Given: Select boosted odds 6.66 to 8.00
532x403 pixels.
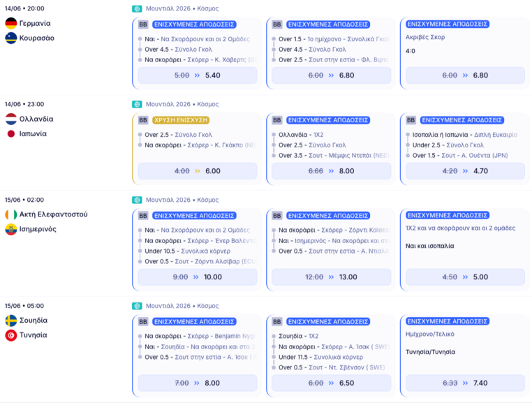Looking at the screenshot, I should [331, 171].
